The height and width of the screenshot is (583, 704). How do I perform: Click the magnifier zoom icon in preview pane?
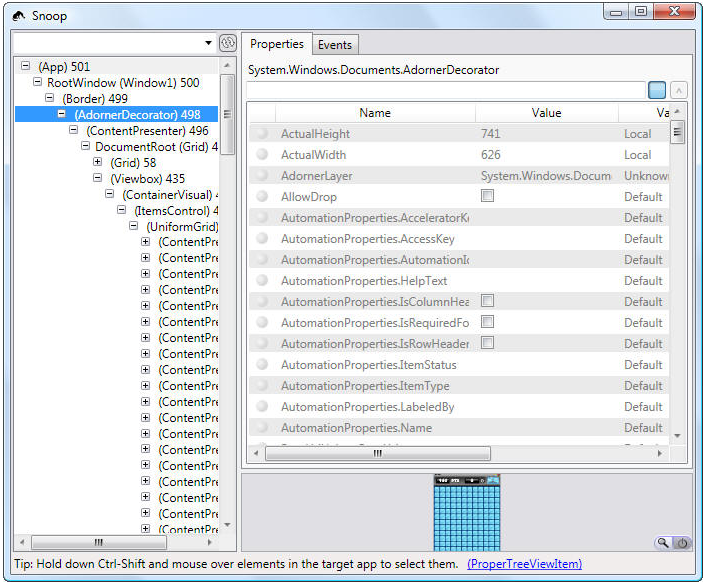click(663, 543)
